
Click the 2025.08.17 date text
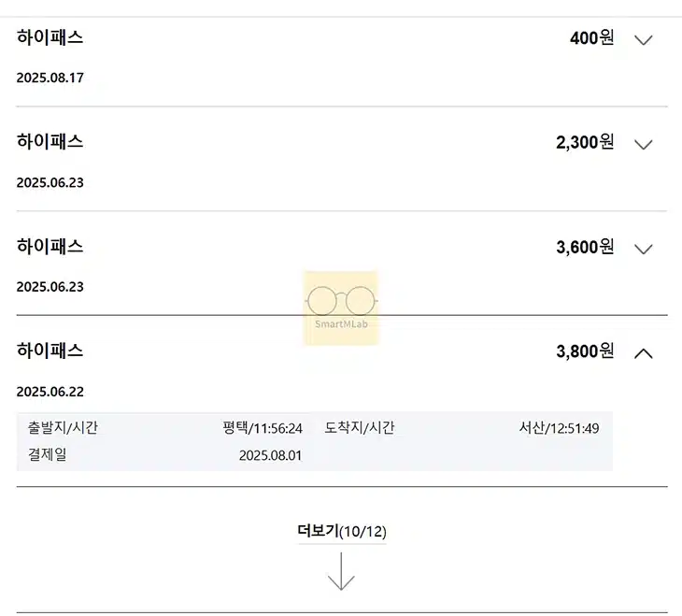click(x=50, y=78)
